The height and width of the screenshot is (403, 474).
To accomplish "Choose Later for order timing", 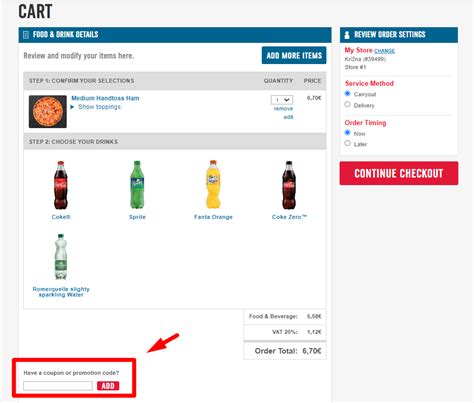I will coord(347,143).
